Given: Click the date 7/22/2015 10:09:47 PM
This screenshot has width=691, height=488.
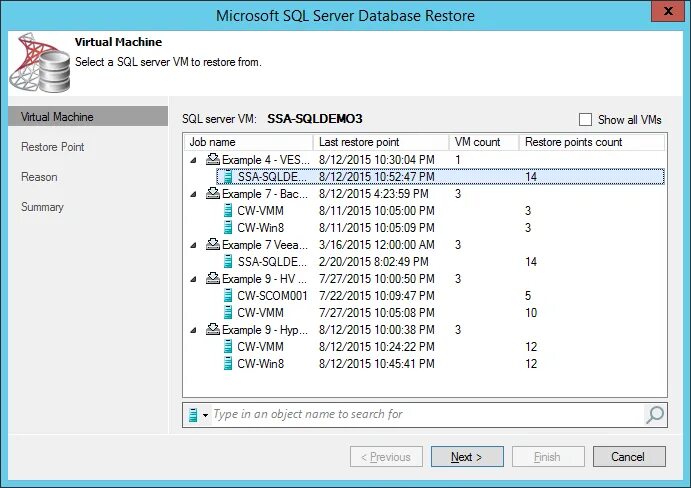Looking at the screenshot, I should coord(377,295).
